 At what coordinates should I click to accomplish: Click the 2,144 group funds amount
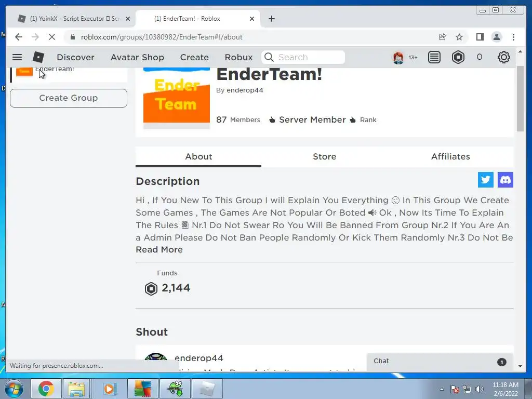point(176,288)
